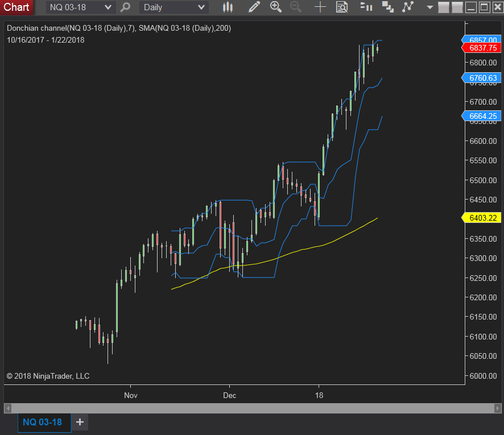The height and width of the screenshot is (435, 504).
Task: Click the red 6837.75 current price marker
Action: [481, 48]
